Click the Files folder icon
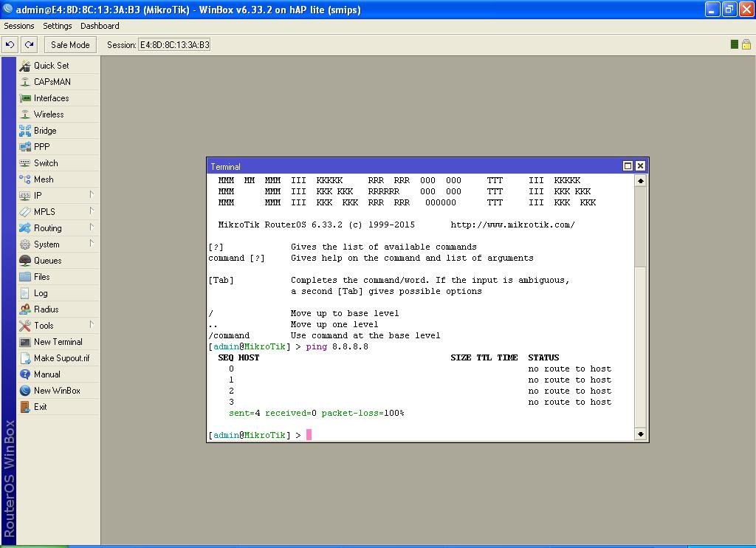The height and width of the screenshot is (548, 756). tap(25, 277)
